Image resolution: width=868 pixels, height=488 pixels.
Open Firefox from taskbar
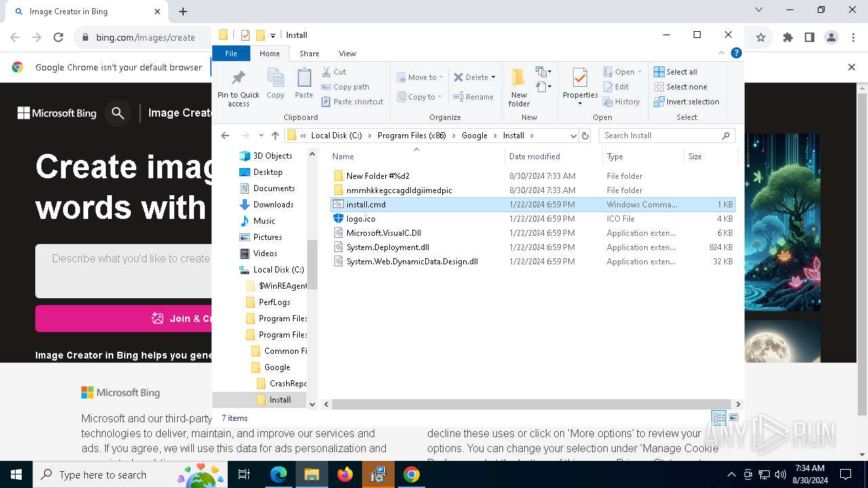coord(345,475)
